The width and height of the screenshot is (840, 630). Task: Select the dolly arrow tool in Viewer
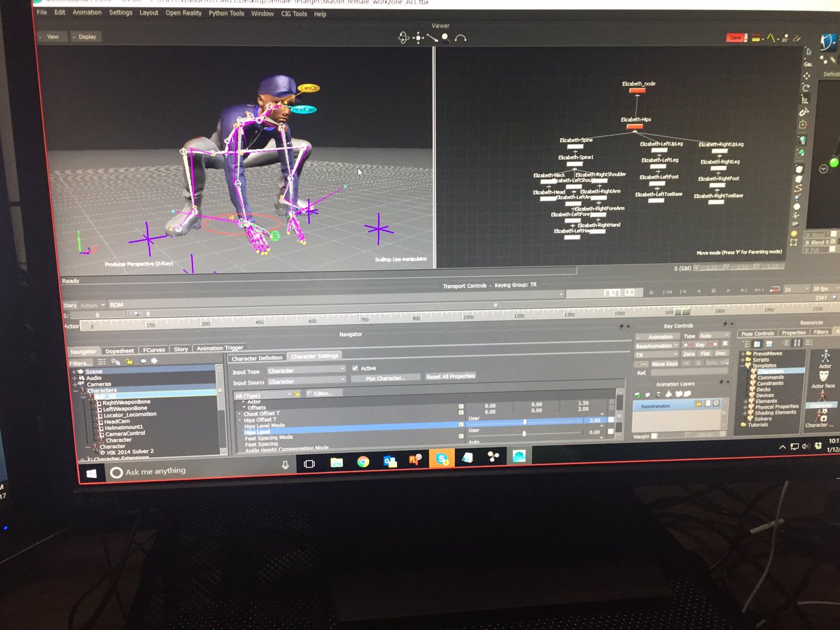pos(432,37)
